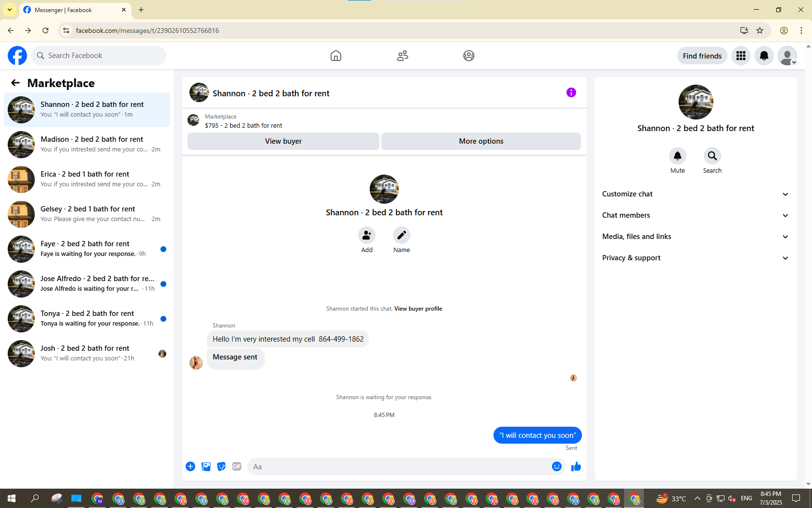Open Windows taskbar search icon
The image size is (812, 508).
tap(35, 498)
